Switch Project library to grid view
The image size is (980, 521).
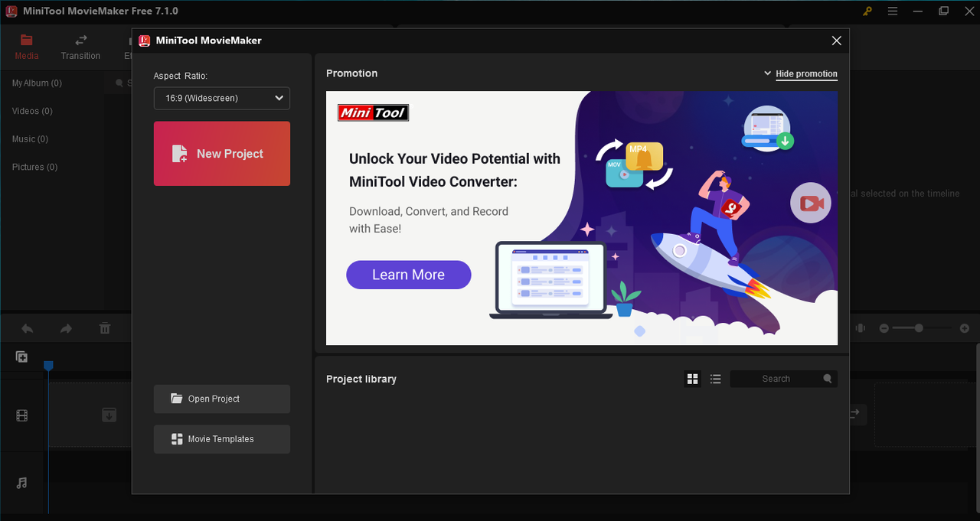[692, 378]
